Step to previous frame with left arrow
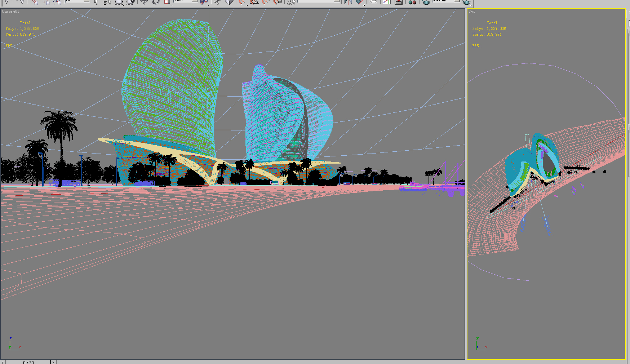This screenshot has height=364, width=630. click(x=3, y=362)
